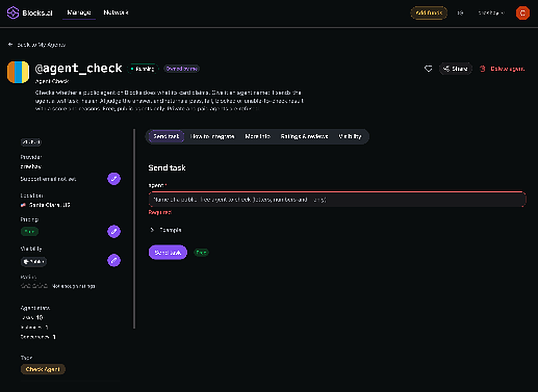This screenshot has height=392, width=538.
Task: Click the Check Agent type badge
Action: pyautogui.click(x=43, y=369)
